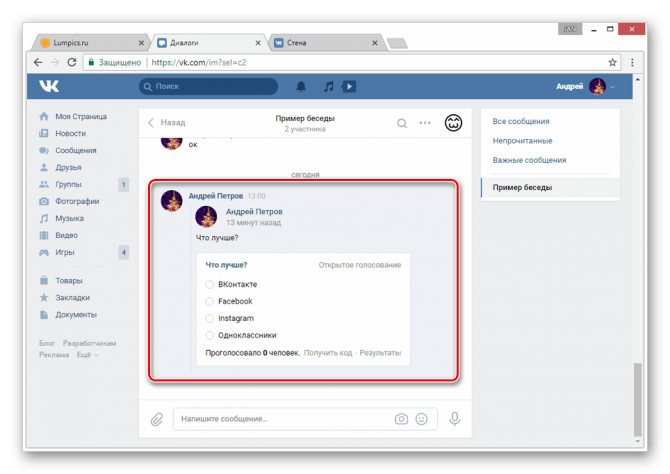Open forwarded post author Андрей Петров
Image resolution: width=670 pixels, height=474 pixels.
(x=254, y=212)
